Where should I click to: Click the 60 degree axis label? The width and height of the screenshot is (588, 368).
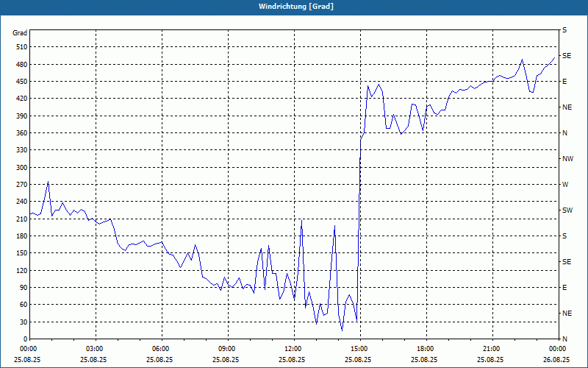(x=24, y=305)
